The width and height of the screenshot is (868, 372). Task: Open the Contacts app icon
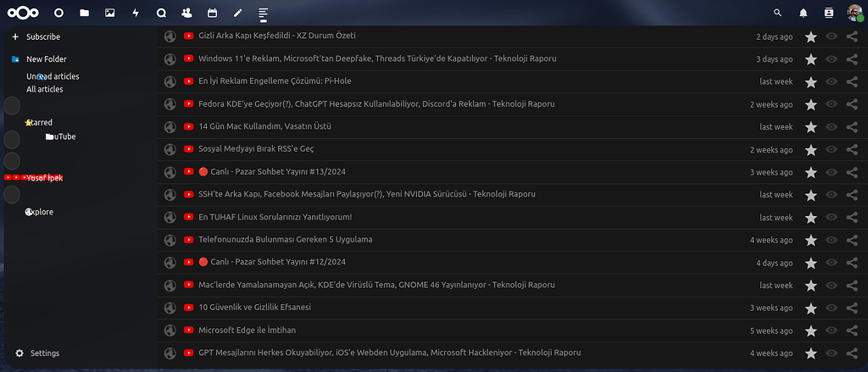tap(186, 13)
